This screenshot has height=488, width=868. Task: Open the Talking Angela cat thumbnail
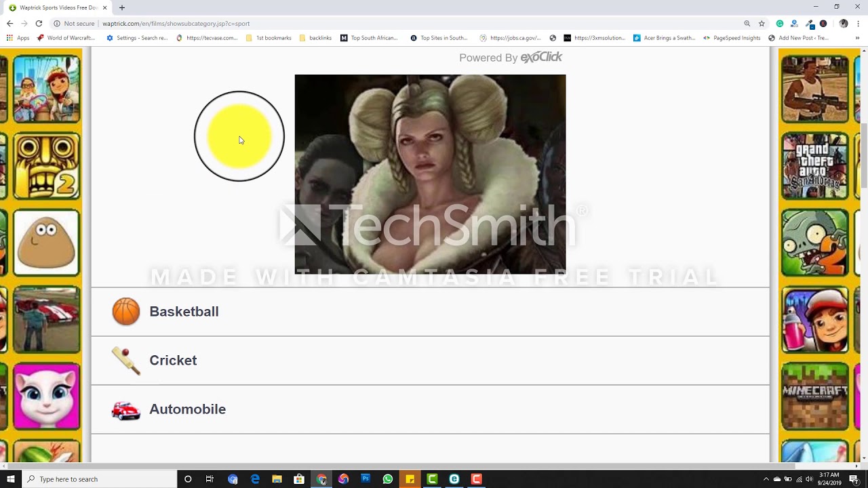point(46,396)
